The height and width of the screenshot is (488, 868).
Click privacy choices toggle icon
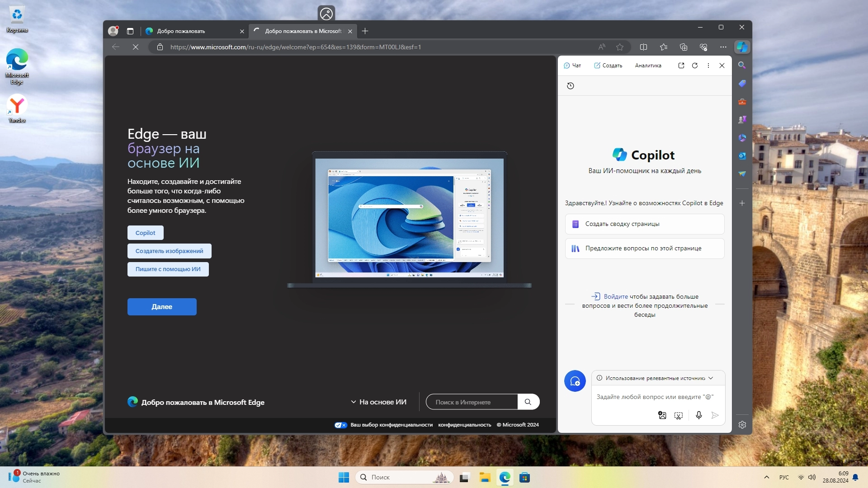click(x=340, y=425)
